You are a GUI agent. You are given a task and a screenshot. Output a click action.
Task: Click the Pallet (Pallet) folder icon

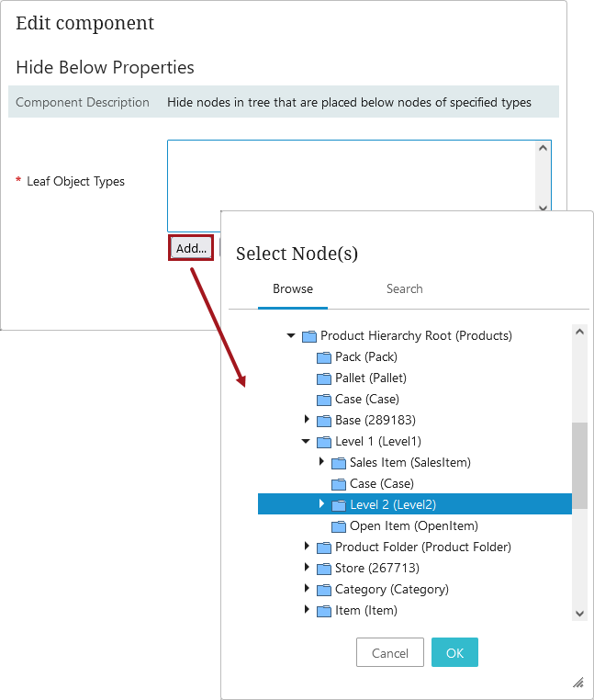(x=323, y=378)
